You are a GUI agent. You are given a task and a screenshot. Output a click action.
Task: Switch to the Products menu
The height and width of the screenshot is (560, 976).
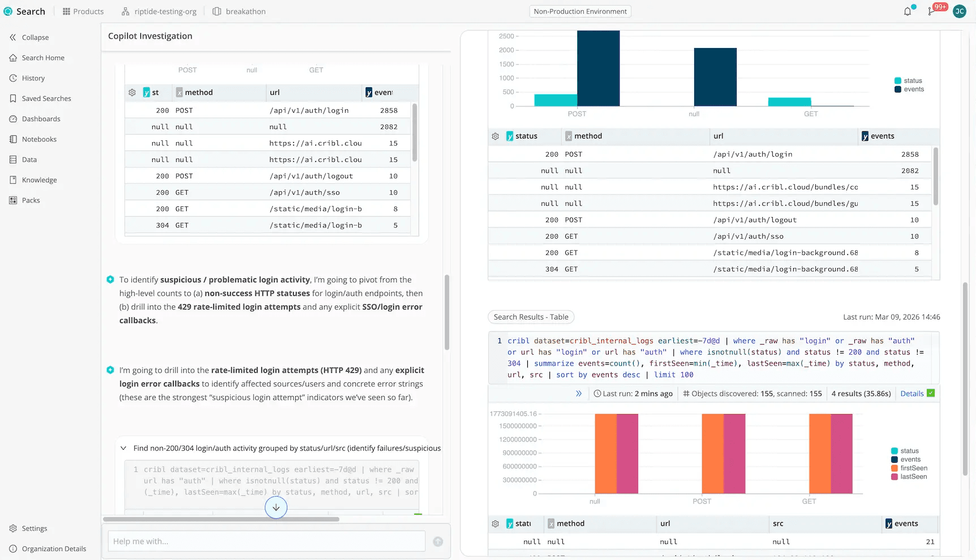coord(83,11)
